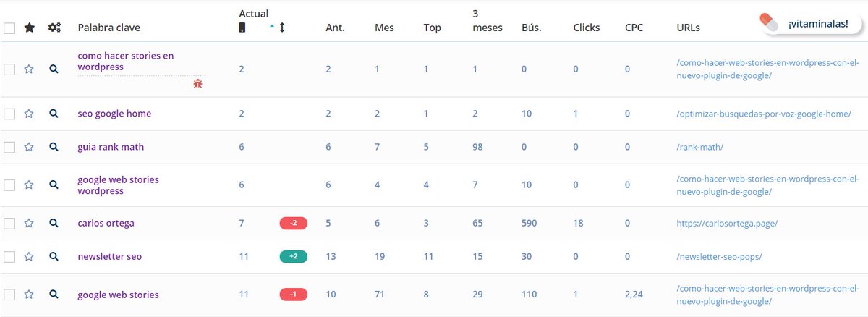Star the 'google web stories wordpress' keyword

29,185
